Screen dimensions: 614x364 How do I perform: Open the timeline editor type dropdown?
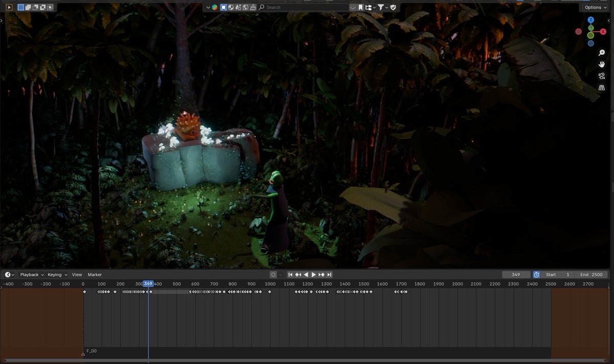9,275
